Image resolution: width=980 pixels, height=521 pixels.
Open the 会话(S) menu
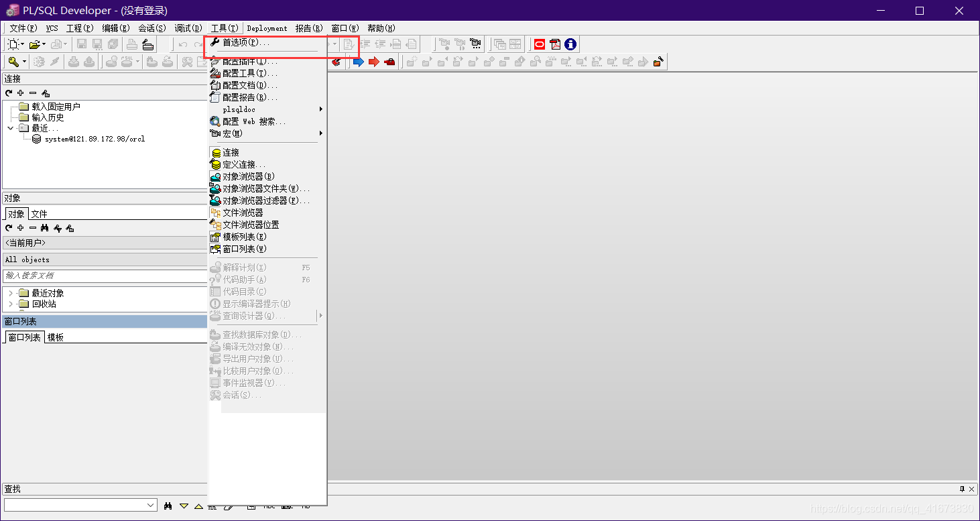click(152, 28)
